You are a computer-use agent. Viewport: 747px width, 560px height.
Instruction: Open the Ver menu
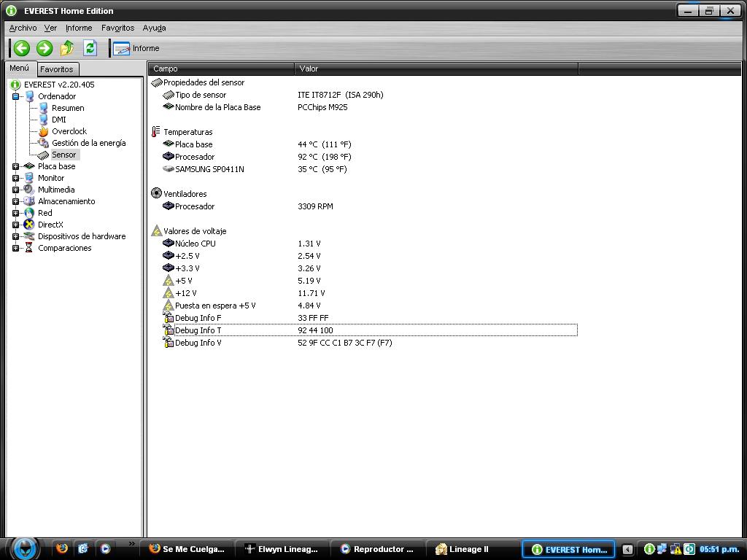coord(50,28)
